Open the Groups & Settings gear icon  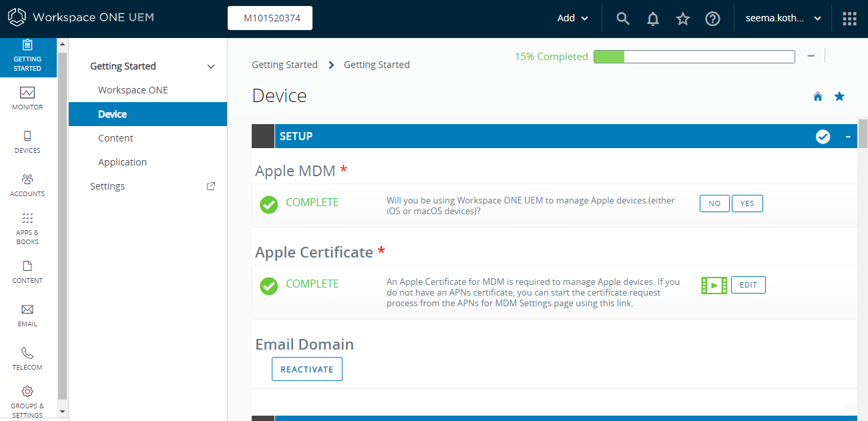coord(27,392)
